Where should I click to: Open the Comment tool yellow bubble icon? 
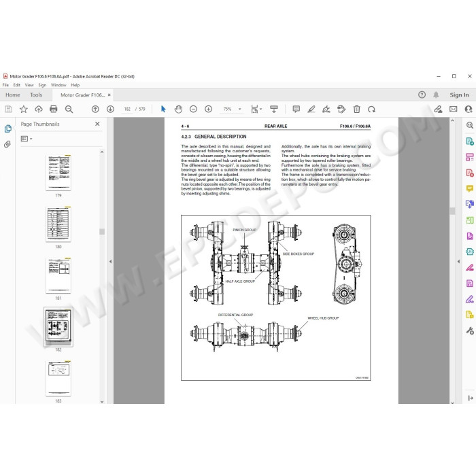click(x=470, y=188)
